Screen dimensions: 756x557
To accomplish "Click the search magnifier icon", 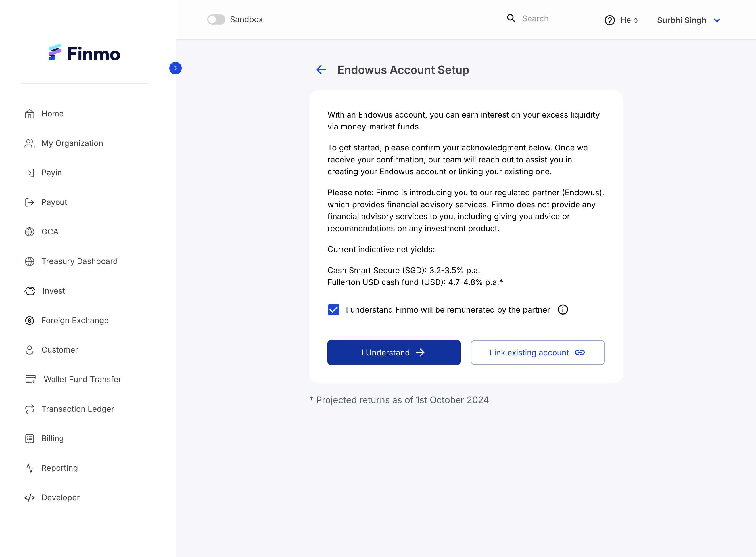I will pyautogui.click(x=511, y=18).
